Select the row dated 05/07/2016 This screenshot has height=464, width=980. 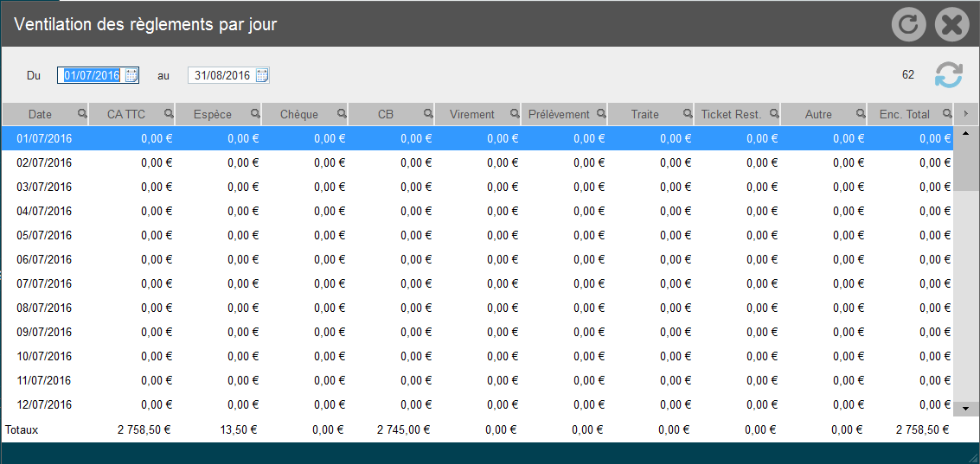[477, 235]
